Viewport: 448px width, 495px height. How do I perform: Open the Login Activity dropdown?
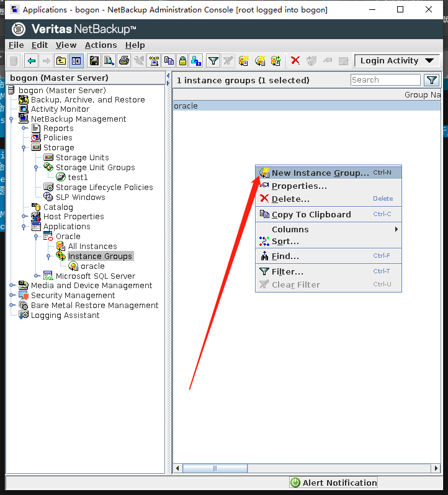pos(397,61)
